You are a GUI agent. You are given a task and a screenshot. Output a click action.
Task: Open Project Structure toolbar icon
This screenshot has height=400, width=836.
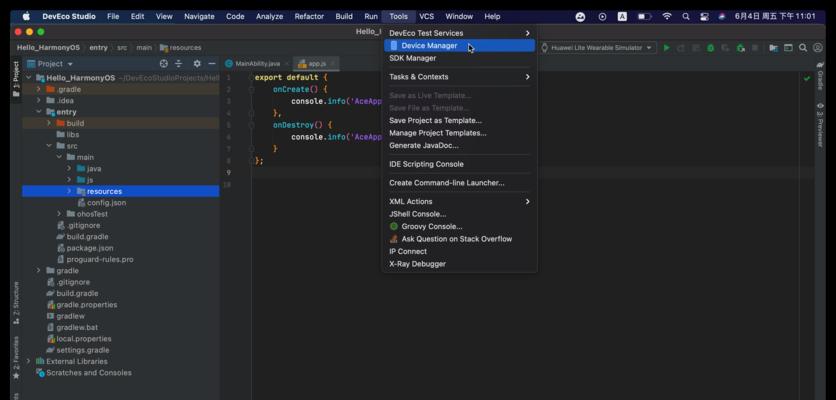(774, 48)
